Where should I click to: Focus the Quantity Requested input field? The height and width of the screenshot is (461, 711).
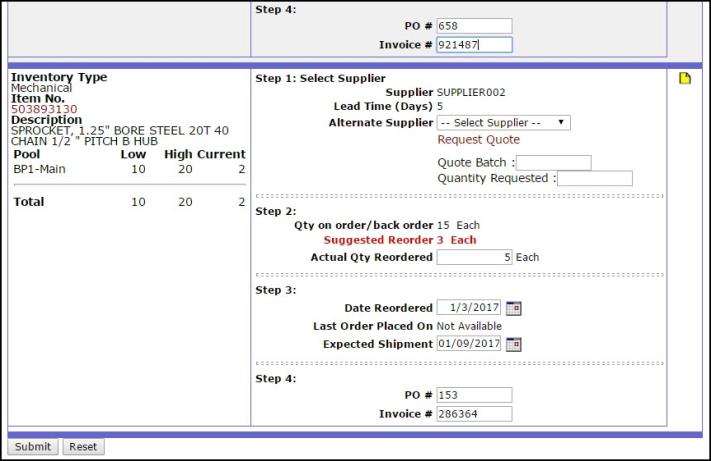click(x=595, y=178)
